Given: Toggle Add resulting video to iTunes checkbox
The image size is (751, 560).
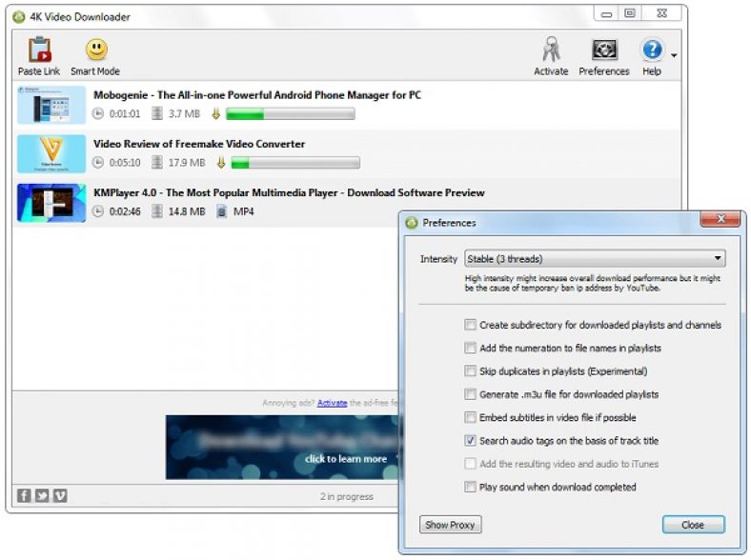Looking at the screenshot, I should point(470,464).
